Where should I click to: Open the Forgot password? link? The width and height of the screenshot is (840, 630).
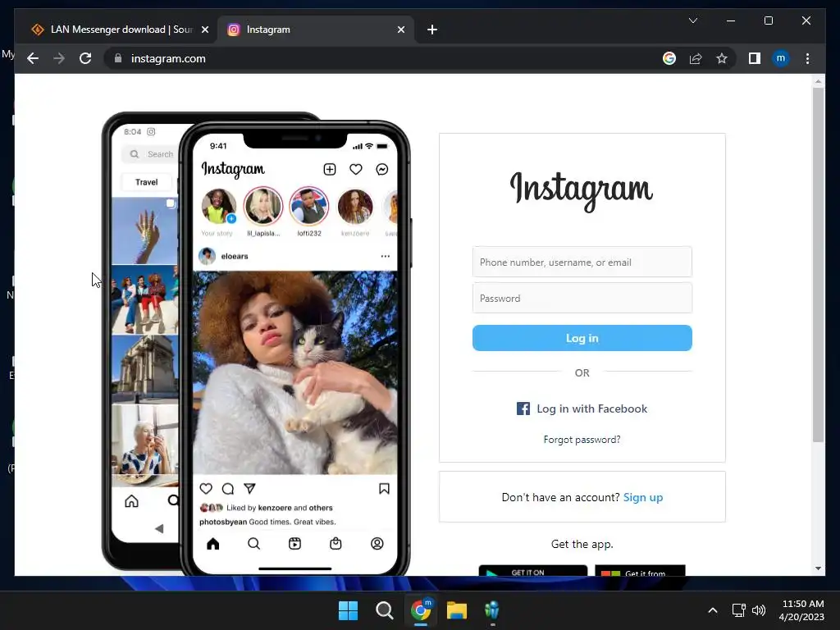(x=582, y=440)
